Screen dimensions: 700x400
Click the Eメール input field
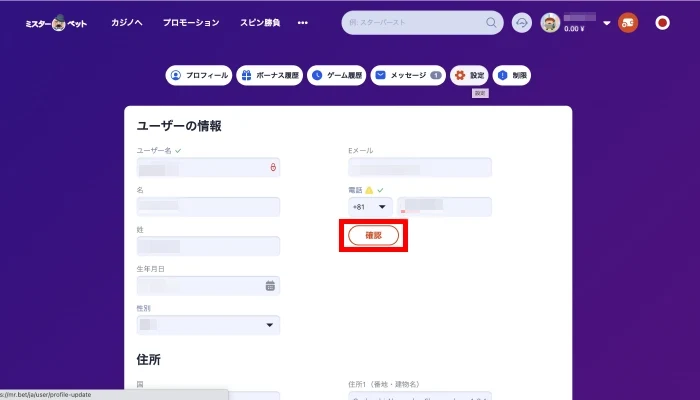point(419,167)
